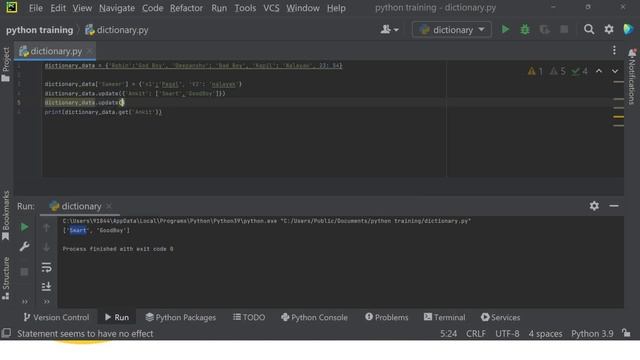Open the Run menu

tap(219, 8)
